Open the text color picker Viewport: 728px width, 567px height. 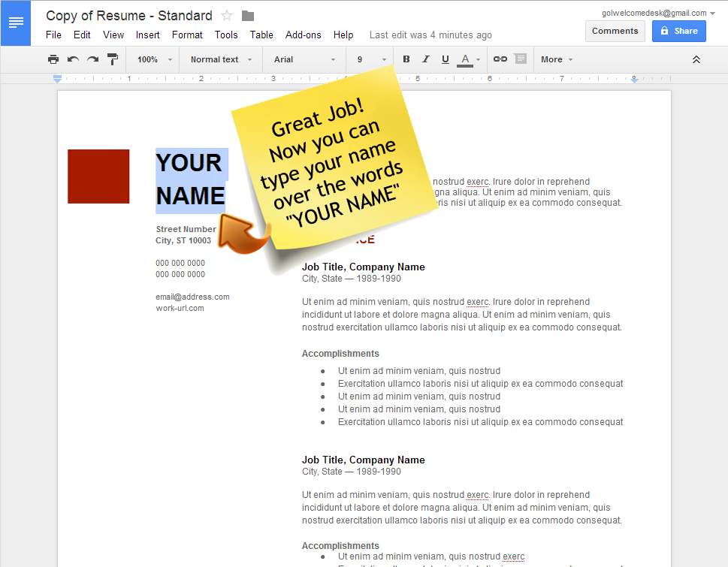[x=465, y=59]
